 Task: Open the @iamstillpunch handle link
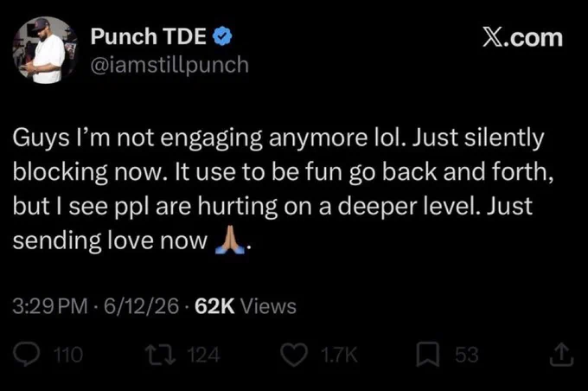pos(169,65)
